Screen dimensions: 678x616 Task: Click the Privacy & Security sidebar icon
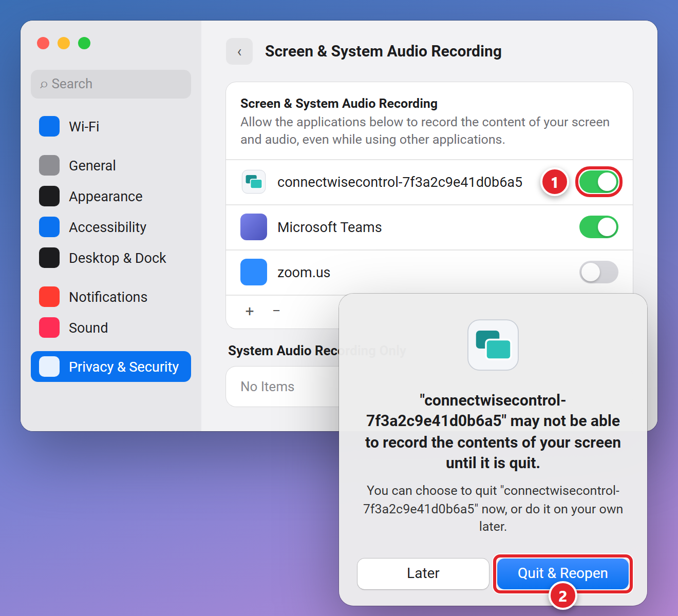[x=49, y=367]
